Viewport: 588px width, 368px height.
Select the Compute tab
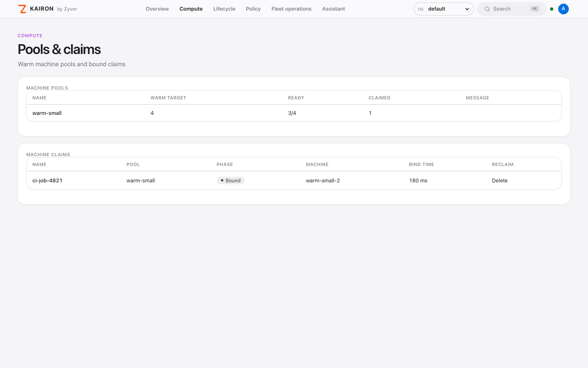point(191,9)
